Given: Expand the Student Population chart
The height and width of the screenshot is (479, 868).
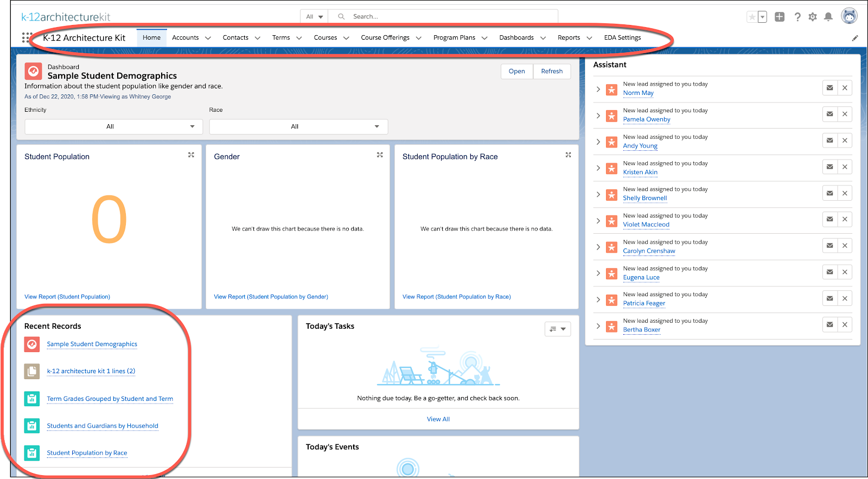Looking at the screenshot, I should 191,155.
